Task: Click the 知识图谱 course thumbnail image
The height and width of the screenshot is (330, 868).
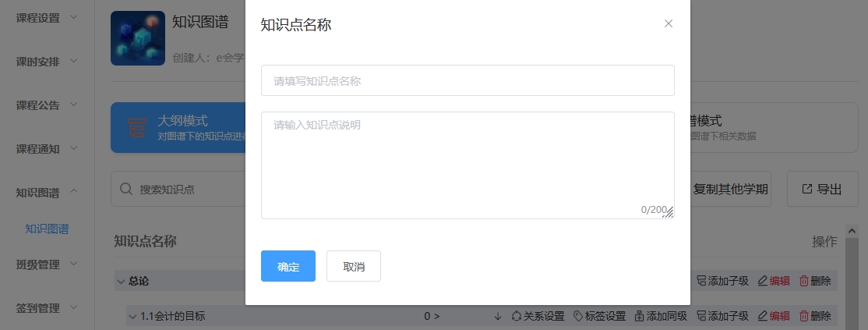Action: tap(138, 38)
